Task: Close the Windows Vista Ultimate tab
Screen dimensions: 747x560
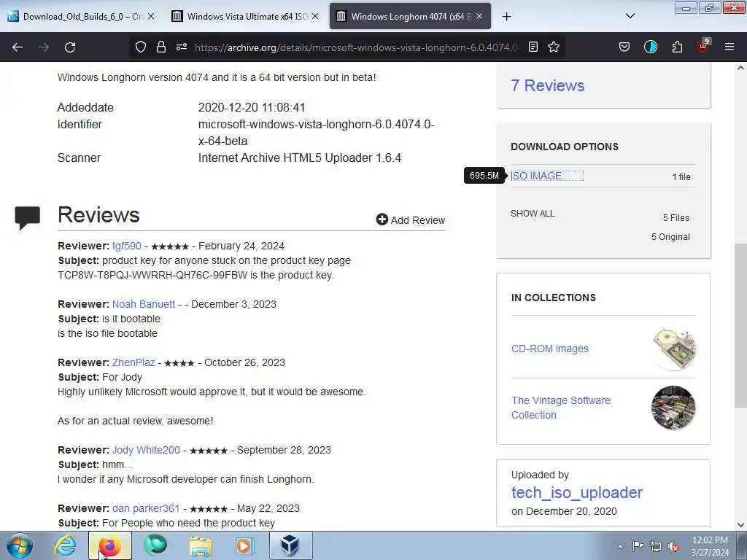Action: click(315, 16)
